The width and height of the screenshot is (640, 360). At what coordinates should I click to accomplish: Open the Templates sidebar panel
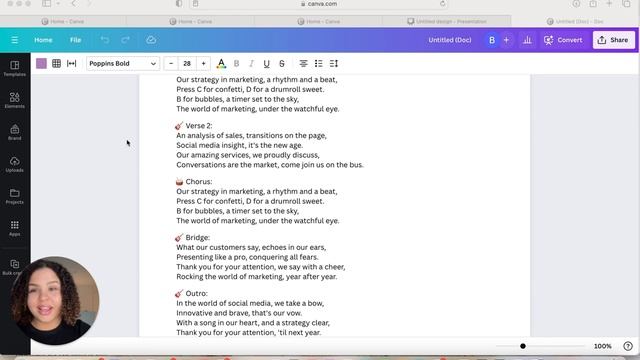pyautogui.click(x=15, y=69)
